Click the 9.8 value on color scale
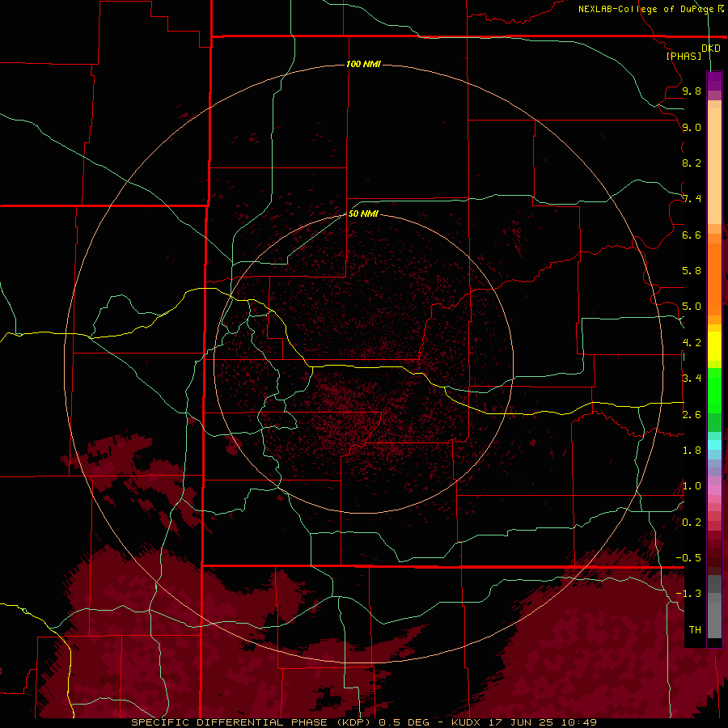This screenshot has height=728, width=728. click(692, 91)
